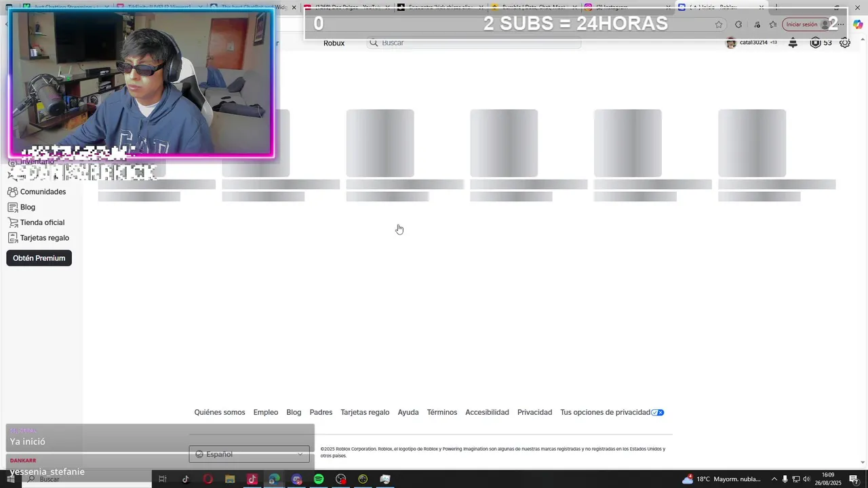Open the clock showing 16:09

tap(827, 479)
